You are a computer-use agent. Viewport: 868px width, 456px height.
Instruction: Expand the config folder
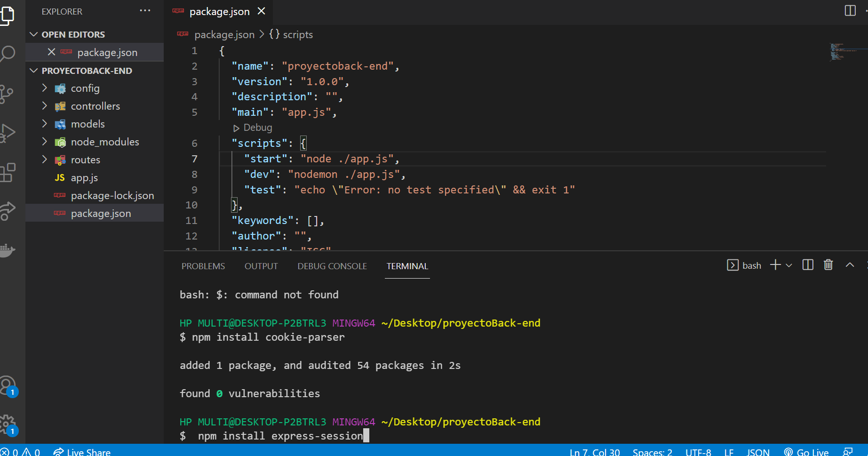click(x=44, y=88)
